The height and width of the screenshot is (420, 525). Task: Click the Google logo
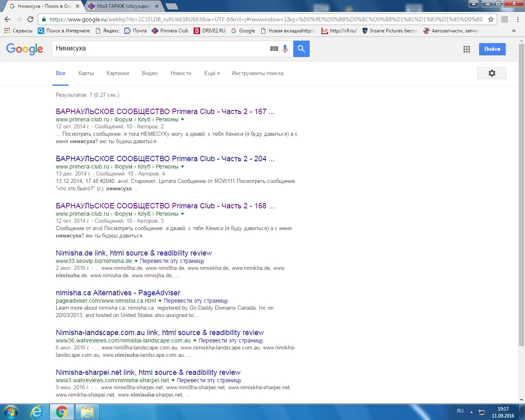pyautogui.click(x=25, y=49)
